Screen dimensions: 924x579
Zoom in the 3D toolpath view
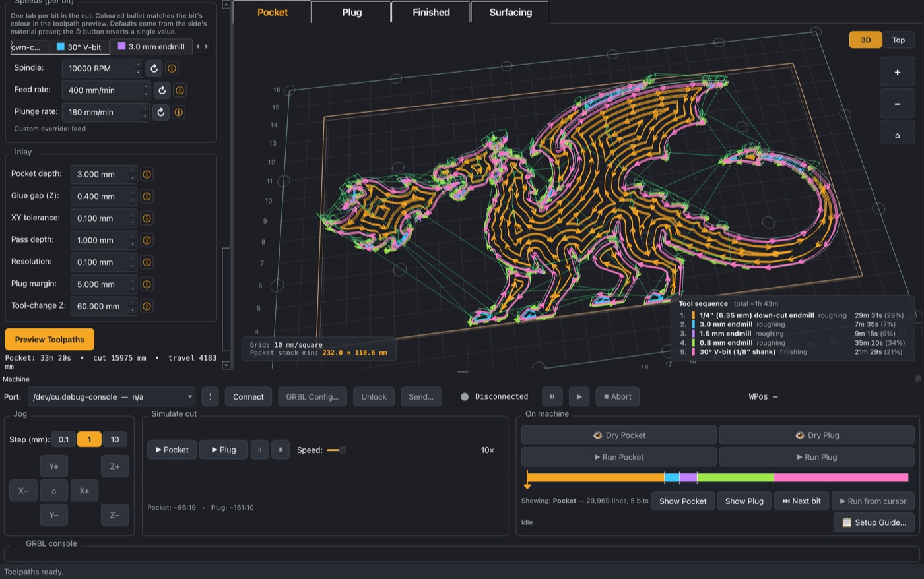[x=897, y=72]
